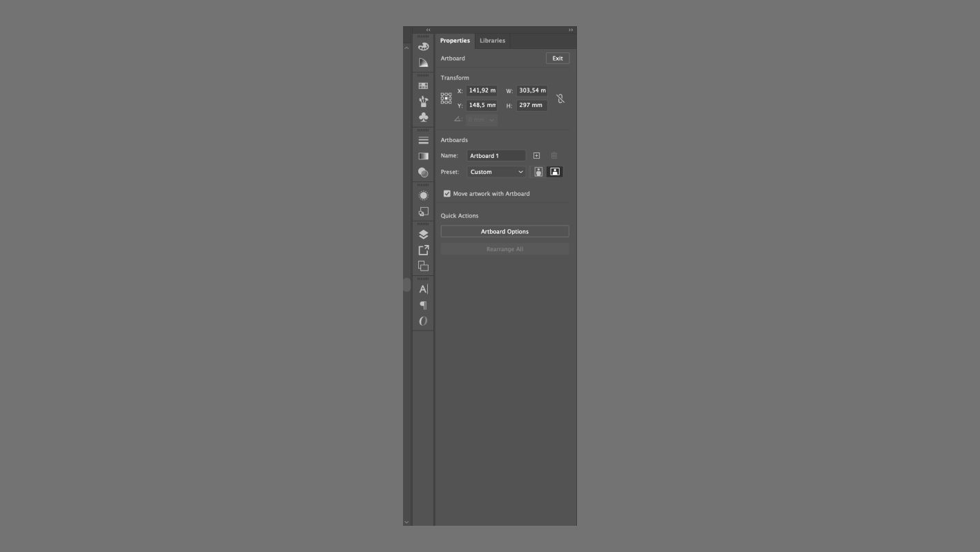Screen dimensions: 980x552
Task: Collapse the Properties panel using top arrows
Action: 571,30
